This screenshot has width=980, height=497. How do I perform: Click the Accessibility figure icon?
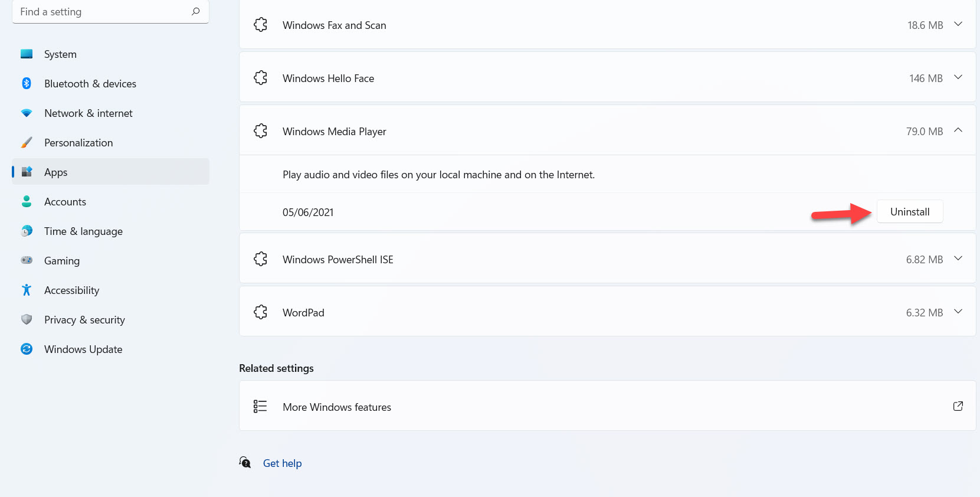coord(27,290)
